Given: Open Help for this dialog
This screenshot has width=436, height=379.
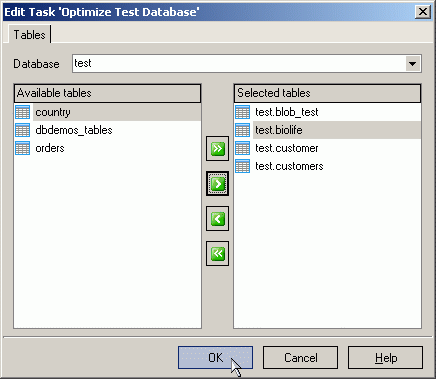Looking at the screenshot, I should point(386,358).
